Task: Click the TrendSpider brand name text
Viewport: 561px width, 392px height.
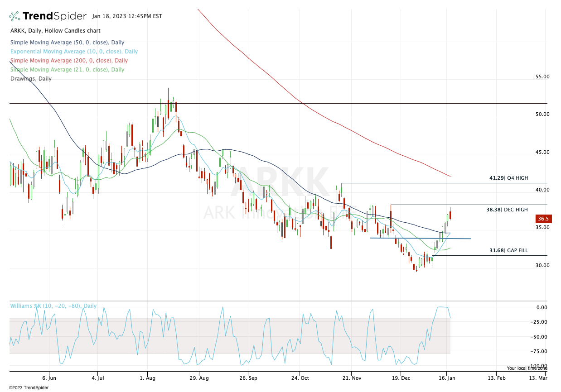Action: tap(54, 16)
